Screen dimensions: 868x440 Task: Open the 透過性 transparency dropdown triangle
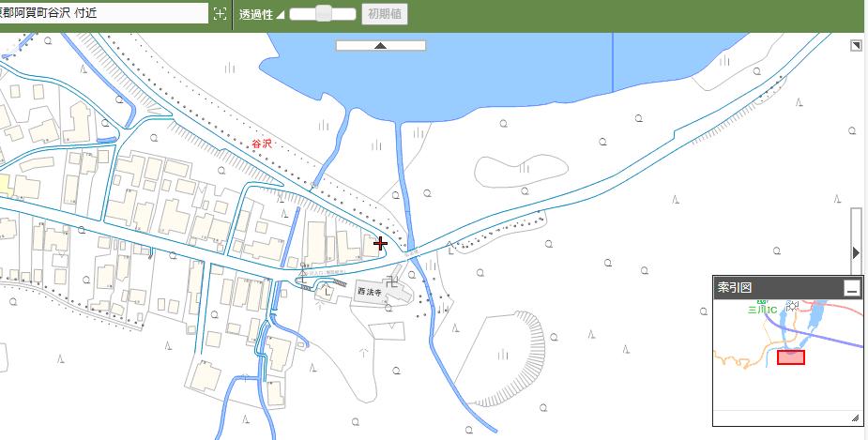click(280, 15)
